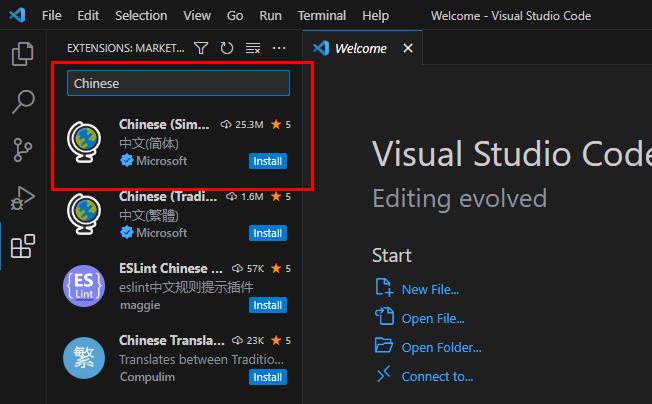Click the maggie publisher name
The height and width of the screenshot is (404, 652).
pyautogui.click(x=140, y=305)
